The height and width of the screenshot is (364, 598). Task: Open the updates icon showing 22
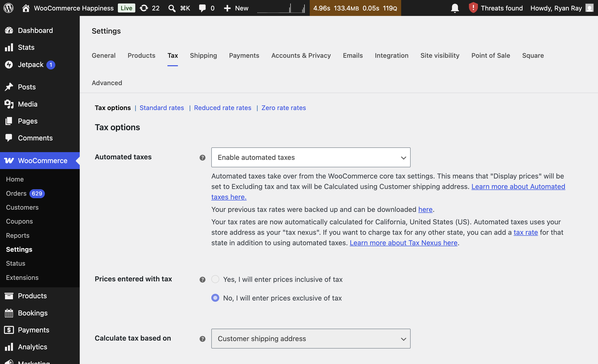click(149, 8)
